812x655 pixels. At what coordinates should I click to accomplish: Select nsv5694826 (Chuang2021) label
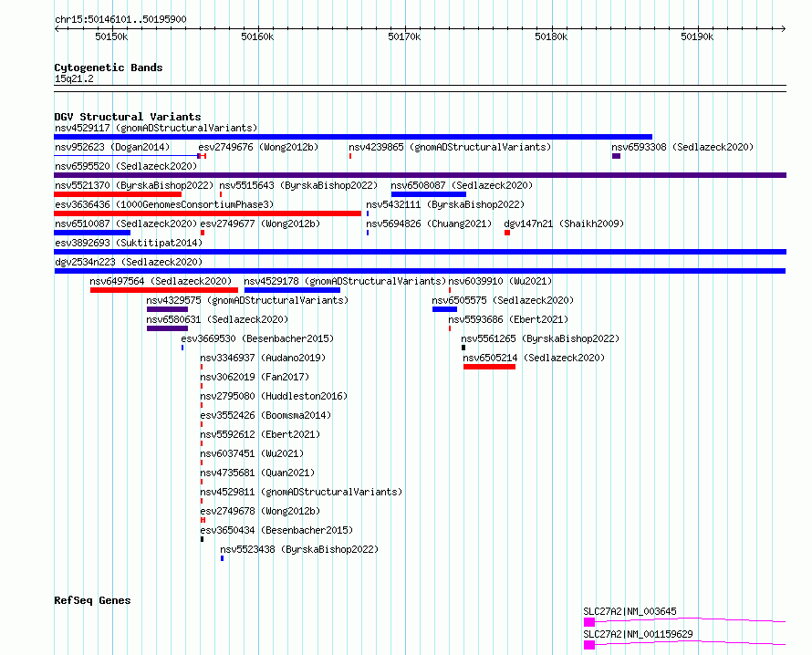point(429,224)
